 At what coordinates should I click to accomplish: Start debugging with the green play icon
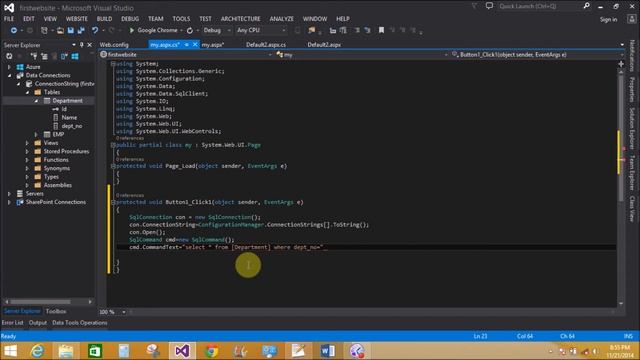pyautogui.click(x=131, y=30)
